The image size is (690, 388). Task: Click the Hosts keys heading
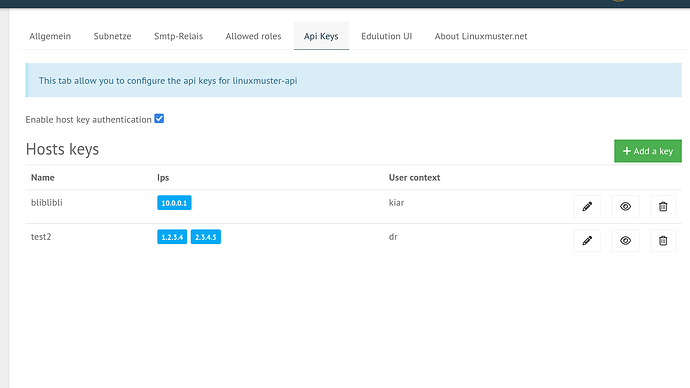coord(62,149)
